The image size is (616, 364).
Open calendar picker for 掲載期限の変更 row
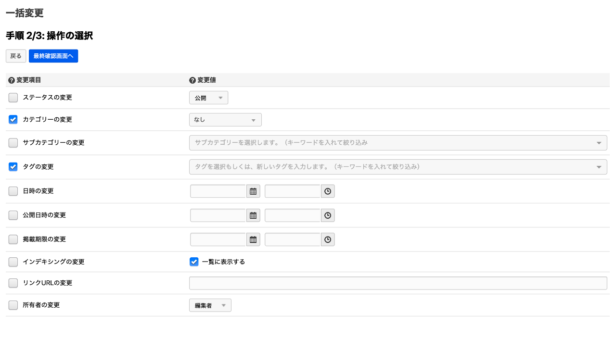coord(253,239)
